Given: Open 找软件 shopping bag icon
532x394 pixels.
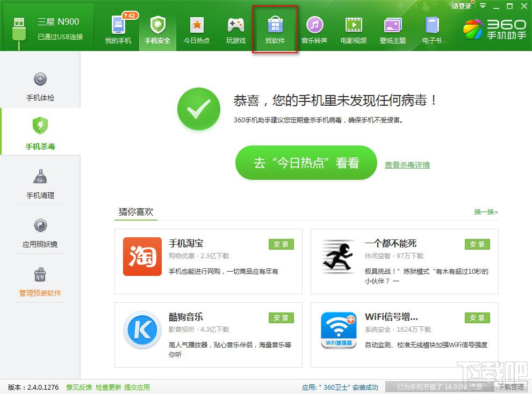Looking at the screenshot, I should [x=275, y=25].
